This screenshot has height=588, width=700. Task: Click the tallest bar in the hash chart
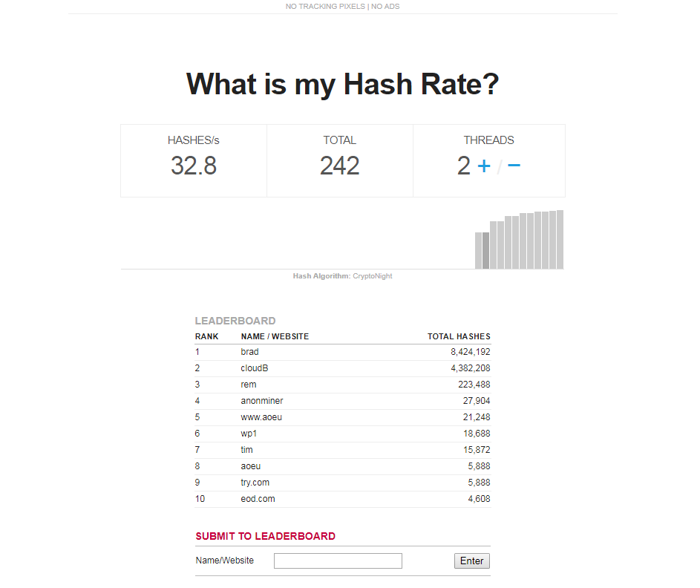pyautogui.click(x=559, y=238)
